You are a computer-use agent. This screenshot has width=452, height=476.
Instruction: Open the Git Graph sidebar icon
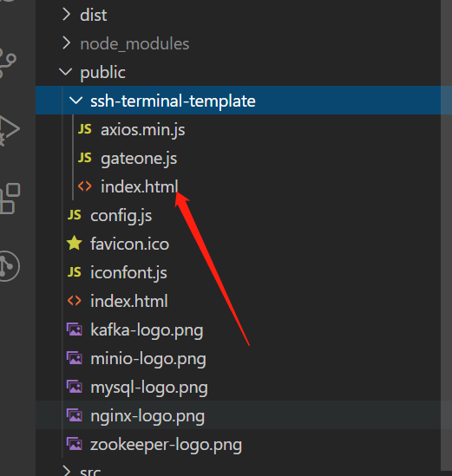[10, 266]
